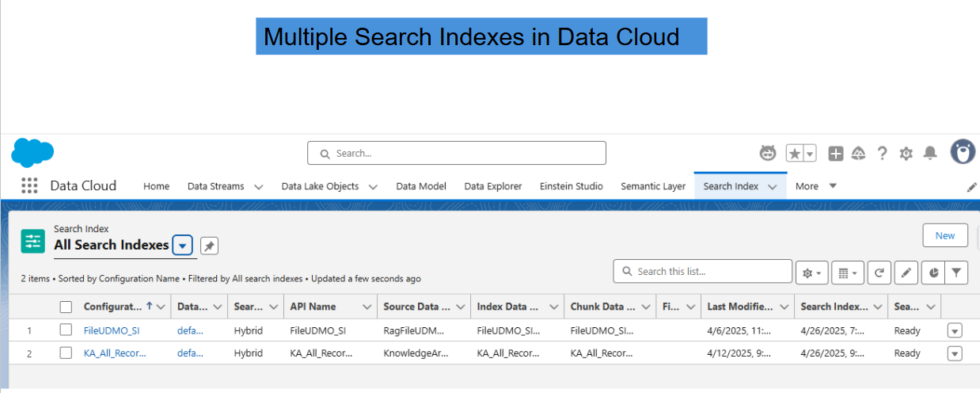Select the KA_All_Recor... row checkbox
The width and height of the screenshot is (980, 393).
[x=66, y=353]
